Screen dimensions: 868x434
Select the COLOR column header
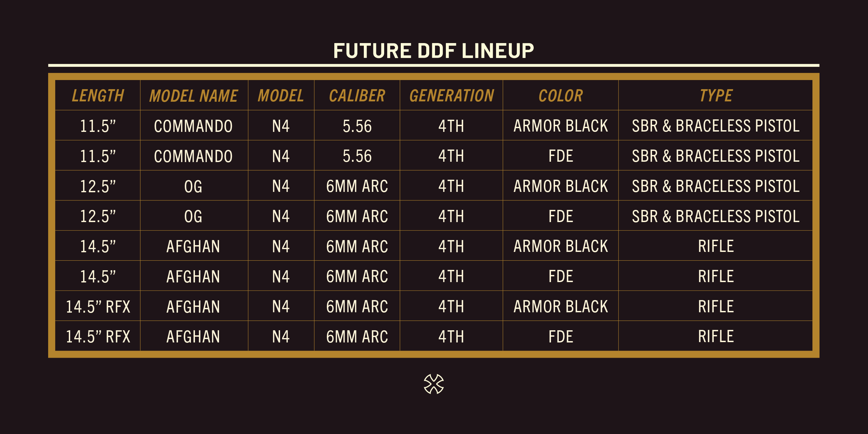[561, 96]
